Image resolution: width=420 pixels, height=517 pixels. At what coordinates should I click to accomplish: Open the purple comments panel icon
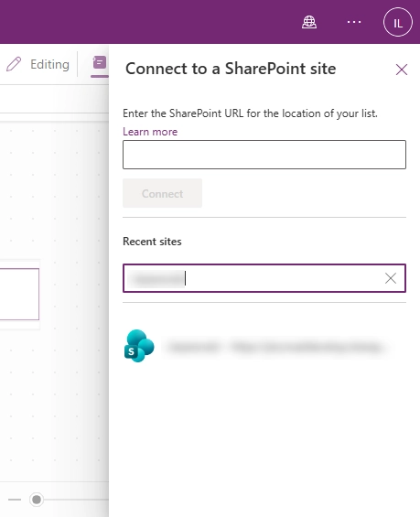pos(100,62)
